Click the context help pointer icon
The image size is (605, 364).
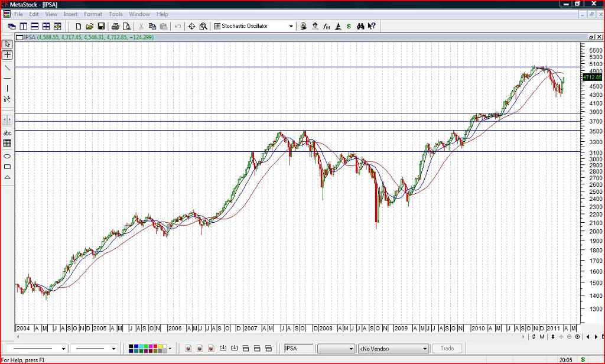[372, 26]
